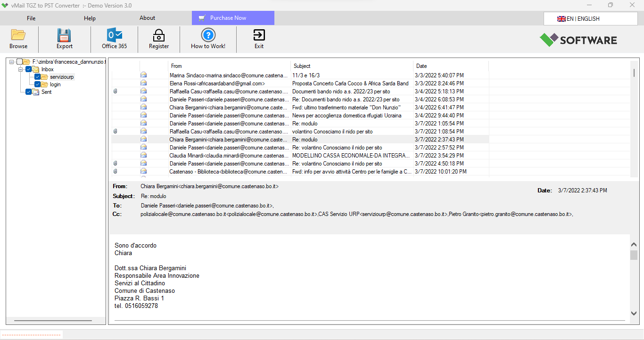644x340 pixels.
Task: Open the About menu
Action: [x=147, y=18]
